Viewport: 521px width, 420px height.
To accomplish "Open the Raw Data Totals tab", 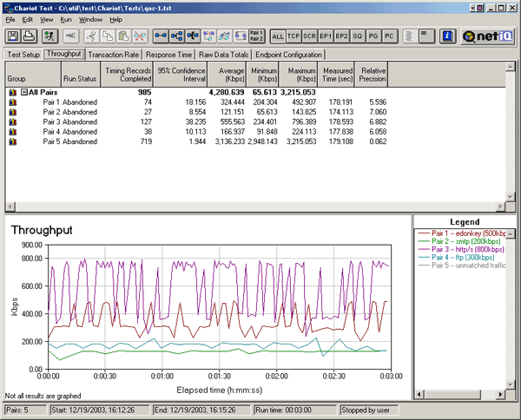I will [x=223, y=54].
